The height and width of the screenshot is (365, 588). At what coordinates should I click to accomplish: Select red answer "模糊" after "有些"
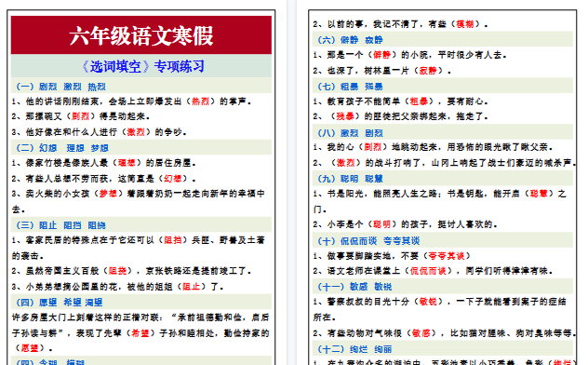(x=465, y=24)
